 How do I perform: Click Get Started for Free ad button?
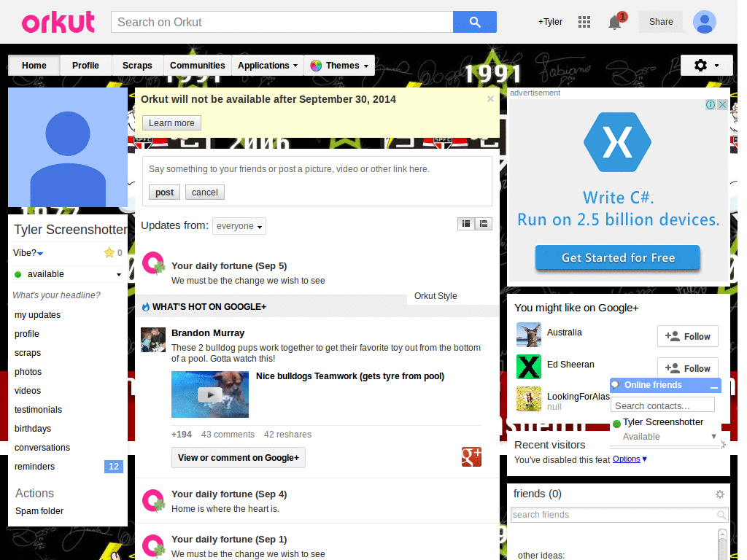coord(617,257)
